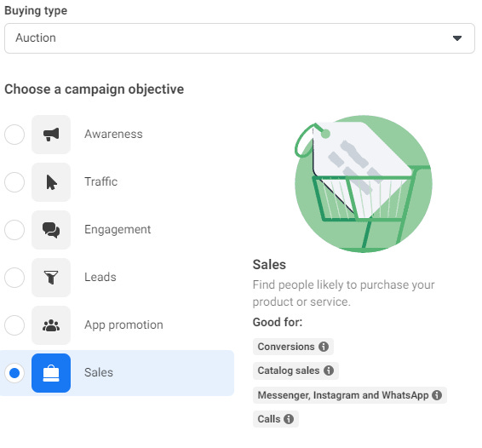The height and width of the screenshot is (448, 482).
Task: Click the Catalog sales tag
Action: 296,370
